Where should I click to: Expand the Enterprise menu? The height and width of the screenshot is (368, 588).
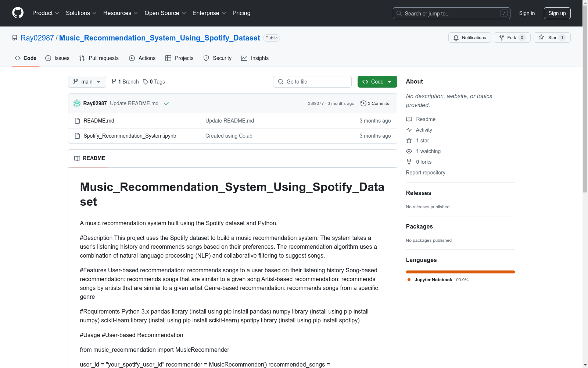209,13
